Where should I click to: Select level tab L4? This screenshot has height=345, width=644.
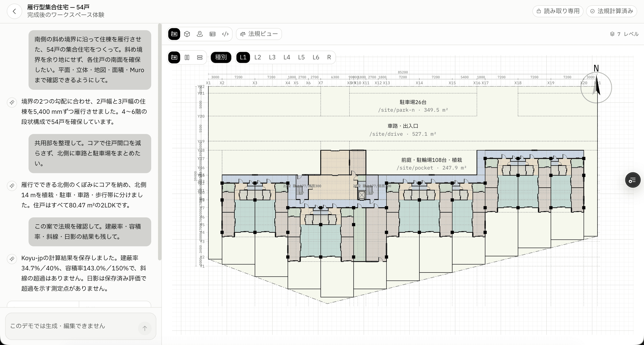(x=287, y=57)
